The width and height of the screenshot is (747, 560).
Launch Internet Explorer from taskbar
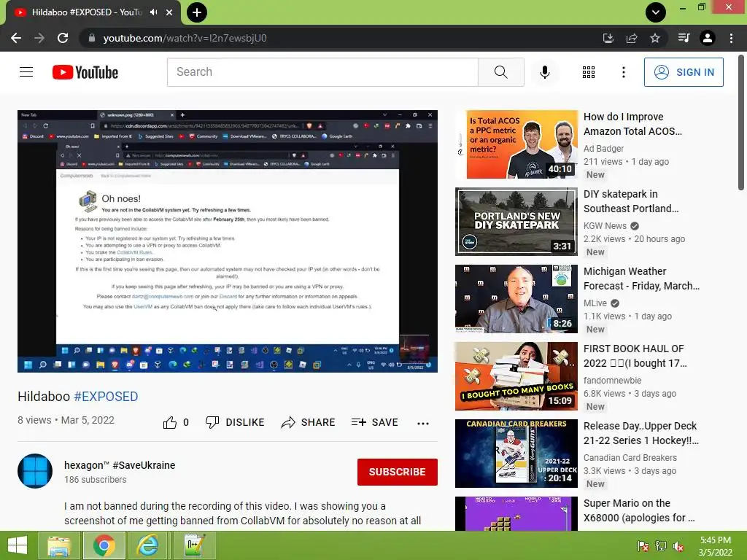coord(148,545)
